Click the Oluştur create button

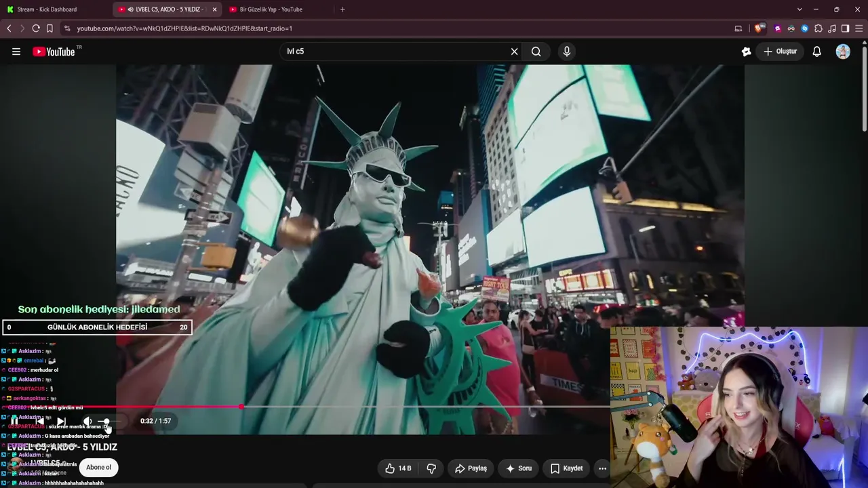(x=780, y=52)
